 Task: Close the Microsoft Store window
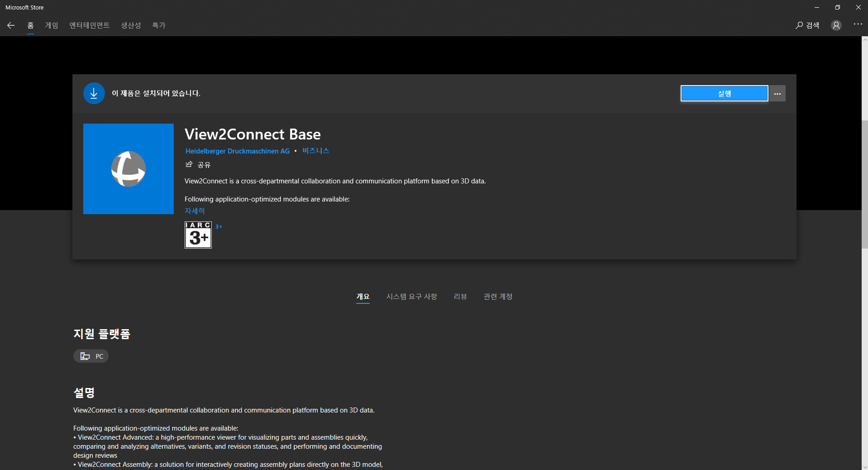(858, 7)
